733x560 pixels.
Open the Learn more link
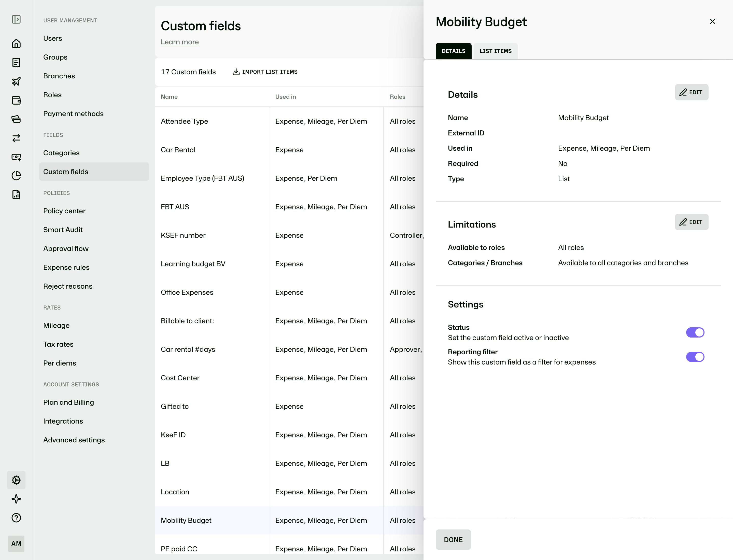[180, 42]
